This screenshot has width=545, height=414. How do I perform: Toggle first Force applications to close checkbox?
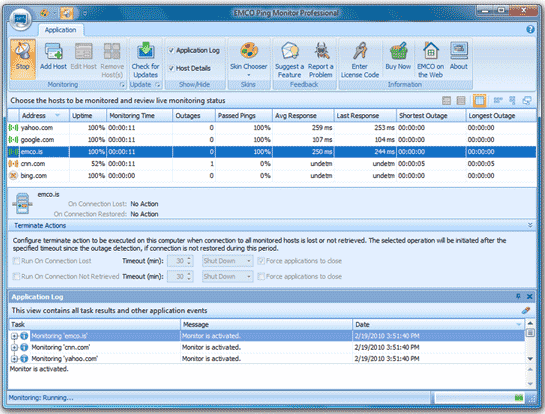click(261, 261)
